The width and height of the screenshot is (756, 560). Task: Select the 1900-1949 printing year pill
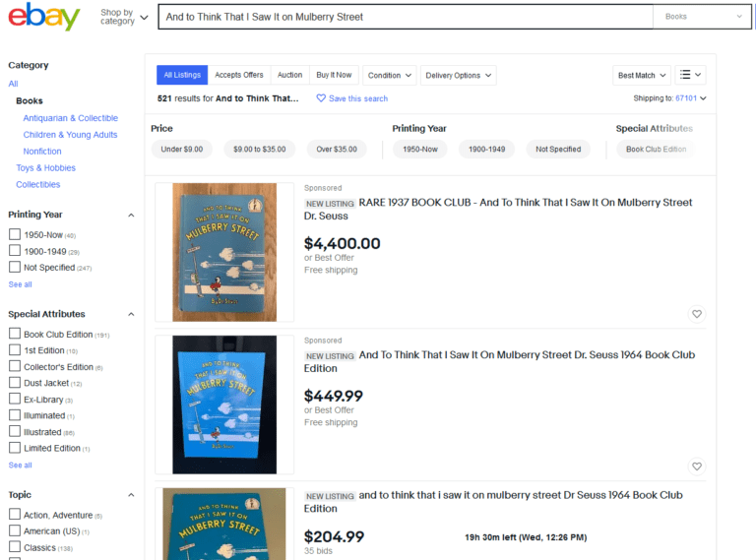[486, 150]
